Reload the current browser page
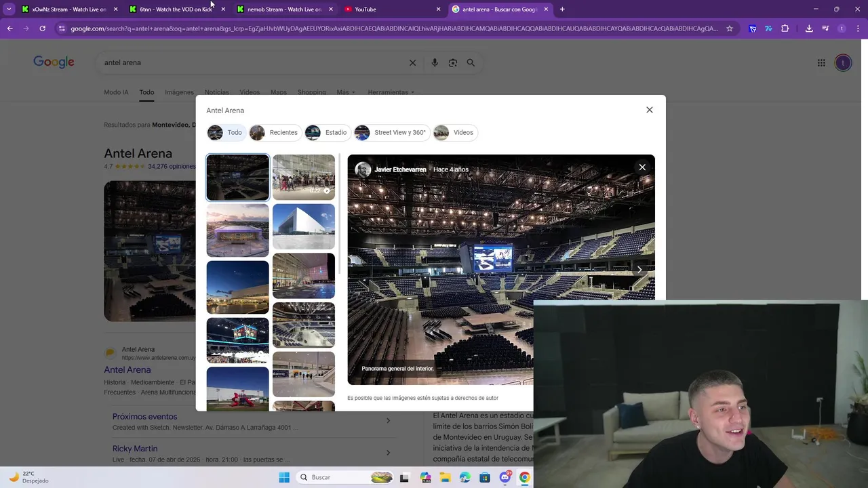Image resolution: width=868 pixels, height=488 pixels. pyautogui.click(x=42, y=28)
